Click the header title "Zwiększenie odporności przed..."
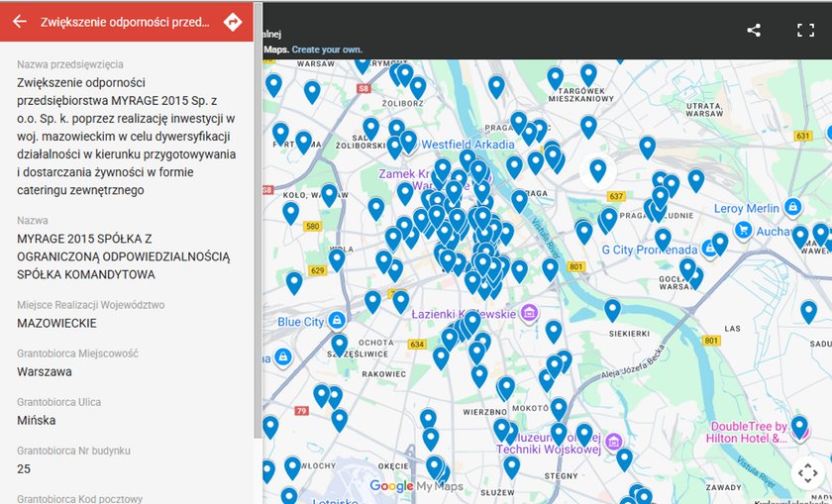The image size is (832, 504). tap(125, 22)
